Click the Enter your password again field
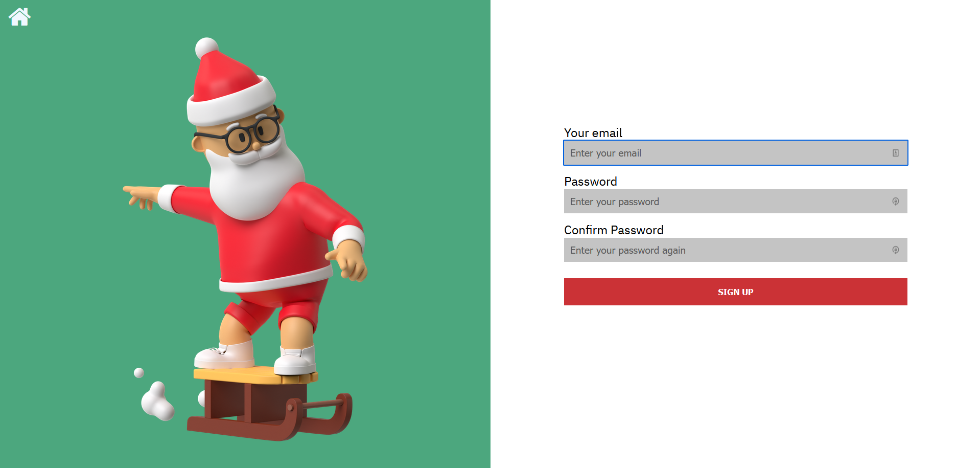Screen dimensions: 980x468 (x=735, y=250)
